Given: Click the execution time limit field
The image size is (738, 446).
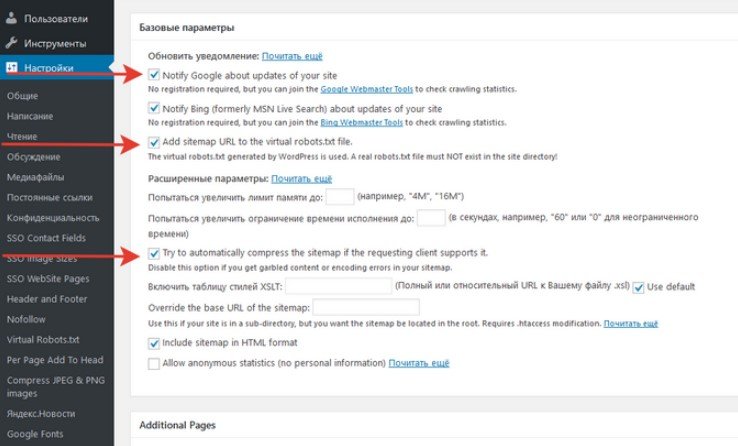Looking at the screenshot, I should pyautogui.click(x=430, y=218).
